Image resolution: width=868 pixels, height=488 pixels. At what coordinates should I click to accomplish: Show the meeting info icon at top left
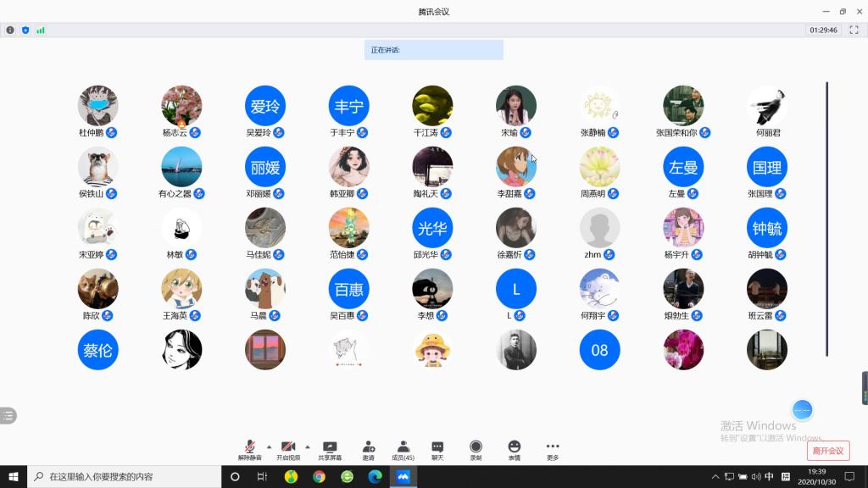10,30
